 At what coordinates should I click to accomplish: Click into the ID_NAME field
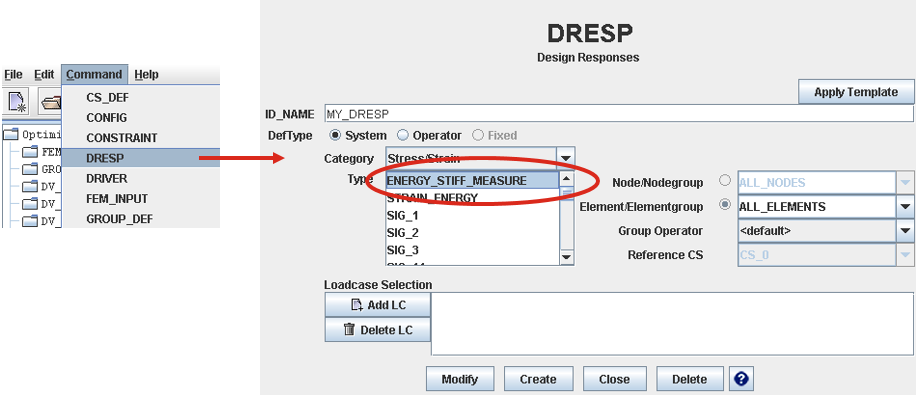[x=619, y=113]
